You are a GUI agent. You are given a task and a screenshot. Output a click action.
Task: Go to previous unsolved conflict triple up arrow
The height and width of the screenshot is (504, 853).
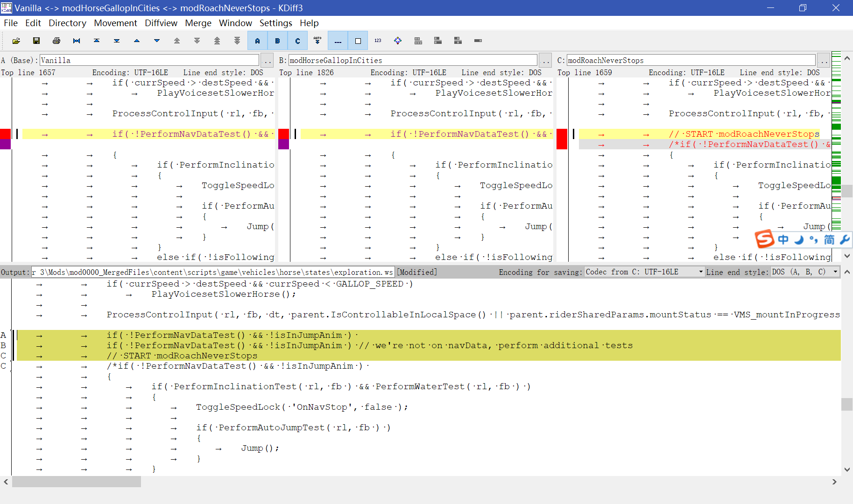(217, 41)
